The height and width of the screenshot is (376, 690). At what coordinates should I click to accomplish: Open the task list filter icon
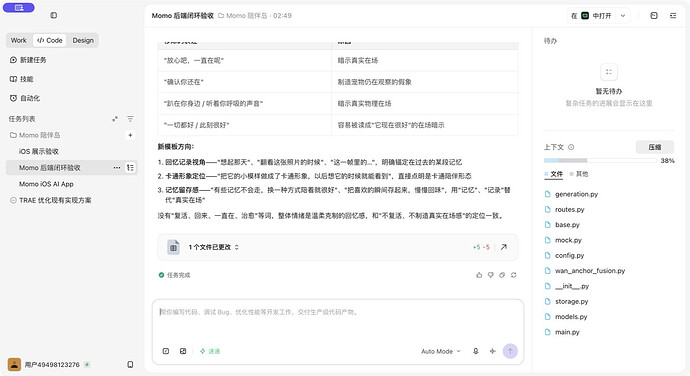pyautogui.click(x=130, y=119)
